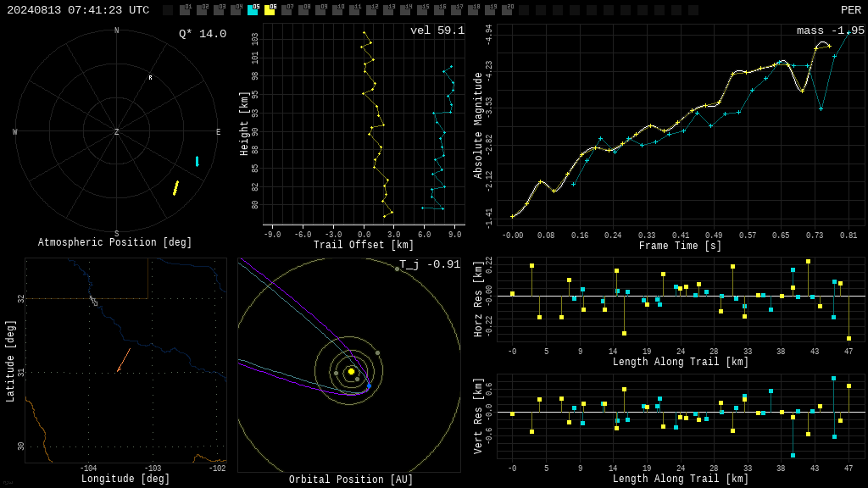Click the T_j -0.91 Tisserand value
This screenshot has width=868, height=488.
[430, 264]
